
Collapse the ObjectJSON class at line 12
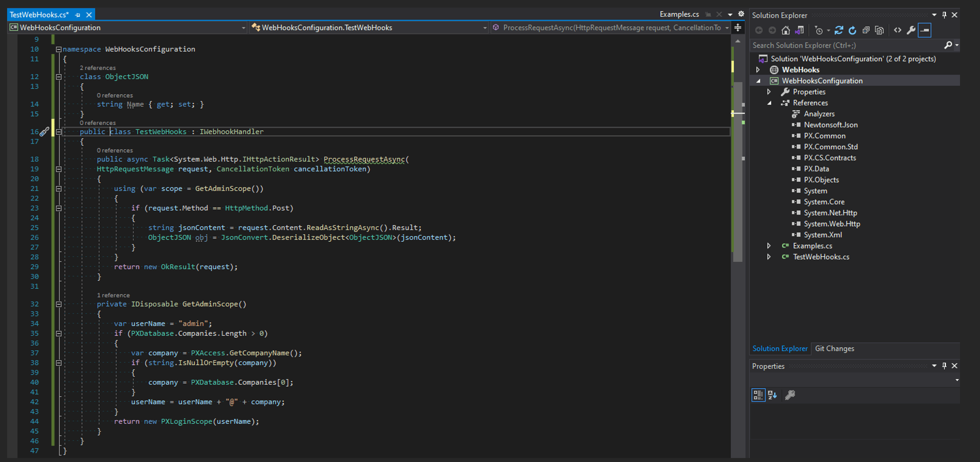59,77
